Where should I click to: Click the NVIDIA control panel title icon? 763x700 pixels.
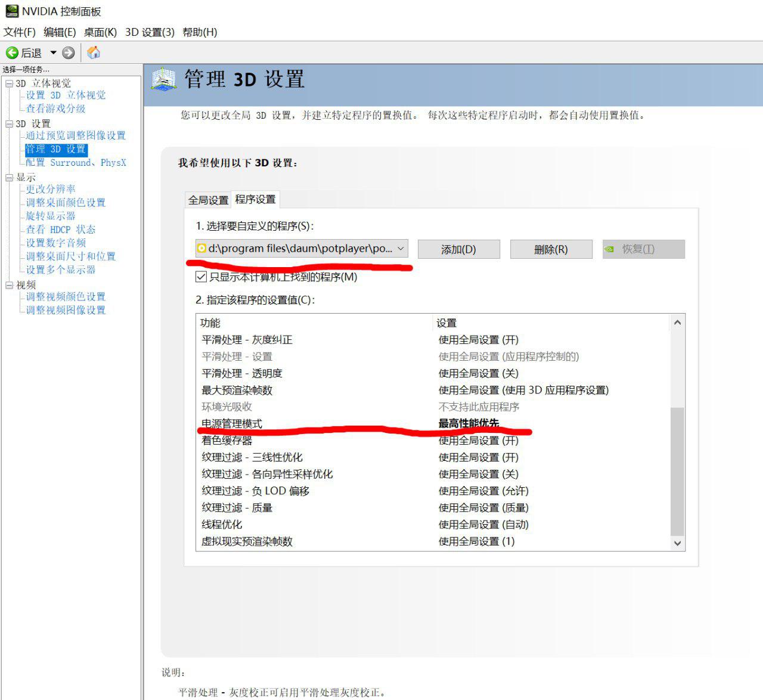[x=11, y=11]
